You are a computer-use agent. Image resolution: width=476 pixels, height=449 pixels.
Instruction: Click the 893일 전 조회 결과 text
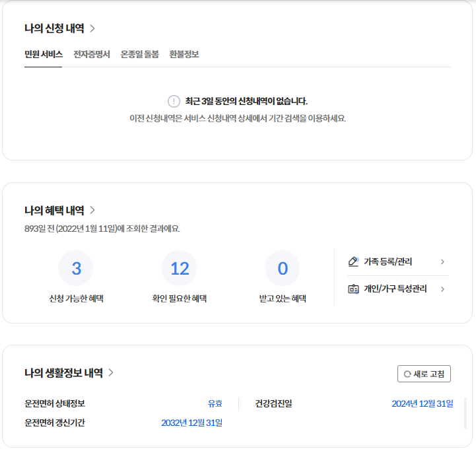[102, 228]
